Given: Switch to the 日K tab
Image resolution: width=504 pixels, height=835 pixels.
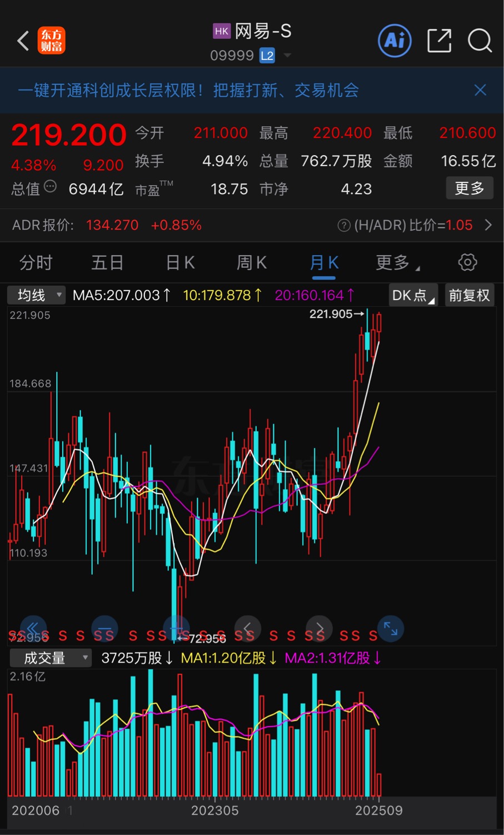Looking at the screenshot, I should pyautogui.click(x=181, y=262).
